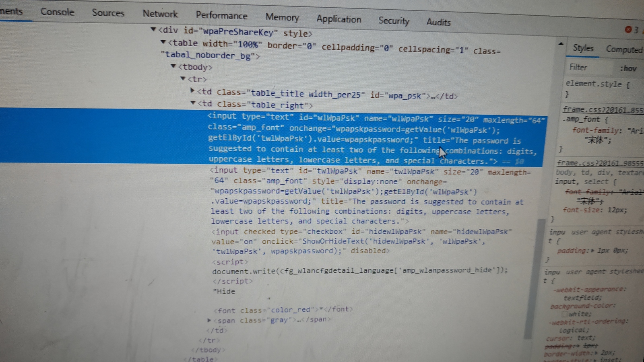
Task: Select the twlWpaPsk input element node
Action: click(370, 196)
